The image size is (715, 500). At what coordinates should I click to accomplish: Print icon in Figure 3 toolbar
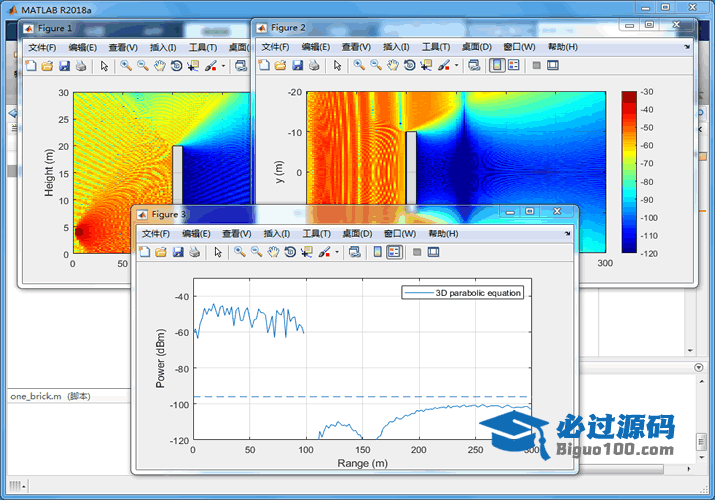pyautogui.click(x=194, y=252)
